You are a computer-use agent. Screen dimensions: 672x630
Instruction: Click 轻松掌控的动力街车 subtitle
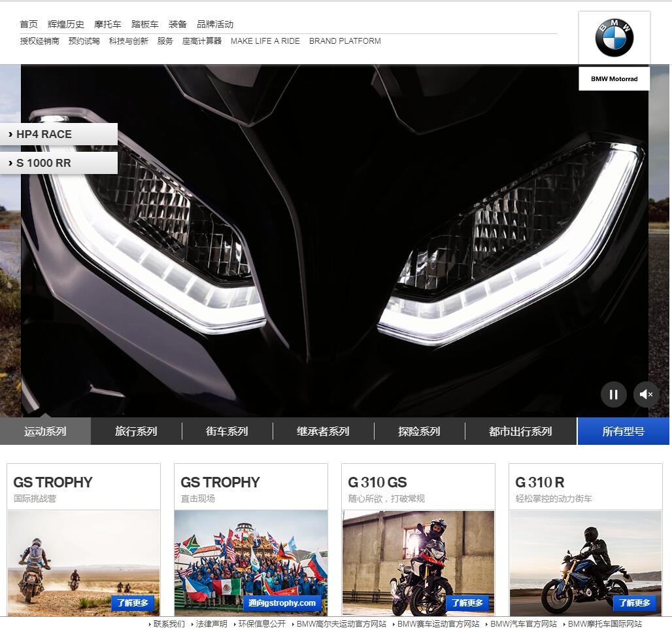point(554,499)
